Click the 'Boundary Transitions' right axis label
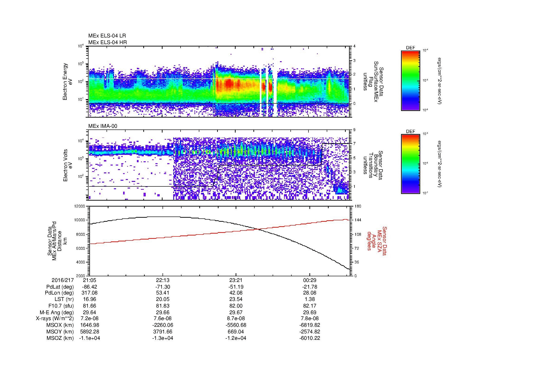 coord(373,165)
